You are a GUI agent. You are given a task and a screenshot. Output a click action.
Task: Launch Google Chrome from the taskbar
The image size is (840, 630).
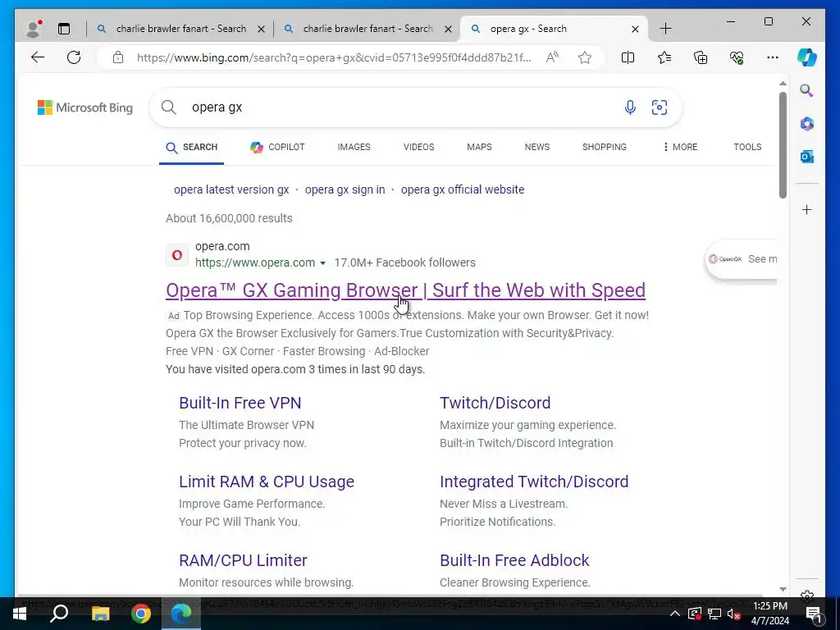(x=141, y=614)
